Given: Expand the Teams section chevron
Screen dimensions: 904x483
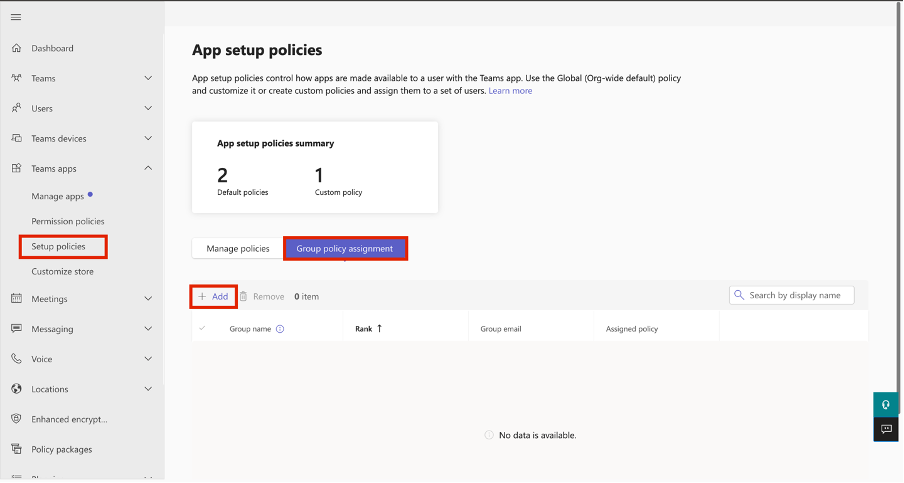Looking at the screenshot, I should point(148,78).
